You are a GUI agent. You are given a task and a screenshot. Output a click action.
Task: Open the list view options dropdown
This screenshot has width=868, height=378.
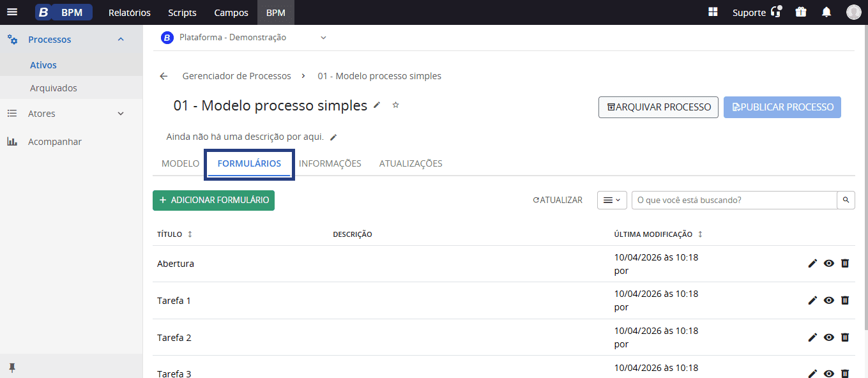pyautogui.click(x=612, y=200)
